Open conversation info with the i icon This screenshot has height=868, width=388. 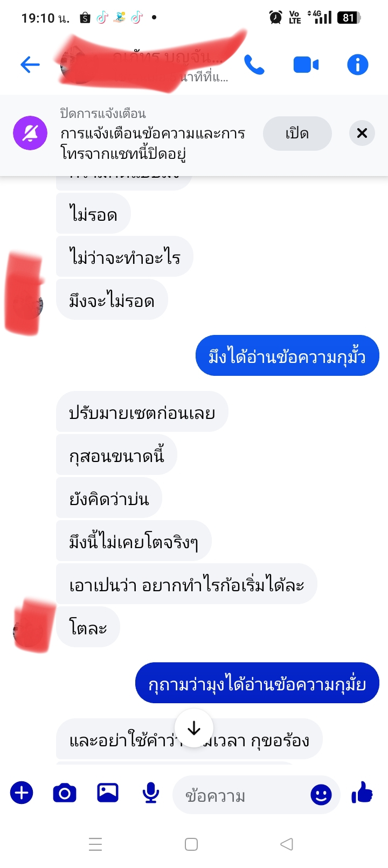[x=357, y=65]
